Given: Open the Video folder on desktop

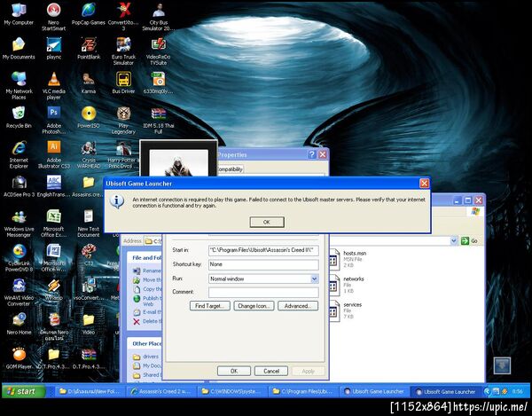Looking at the screenshot, I should (89, 324).
